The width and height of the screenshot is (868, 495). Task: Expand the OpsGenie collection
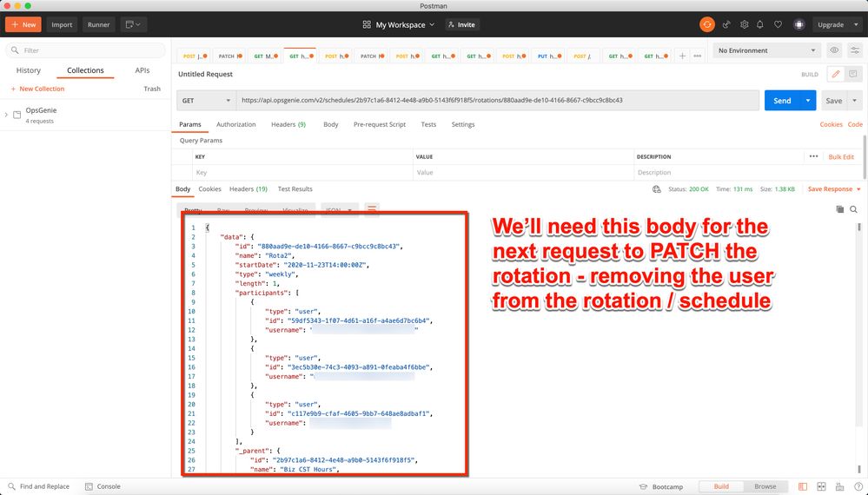[x=6, y=115]
